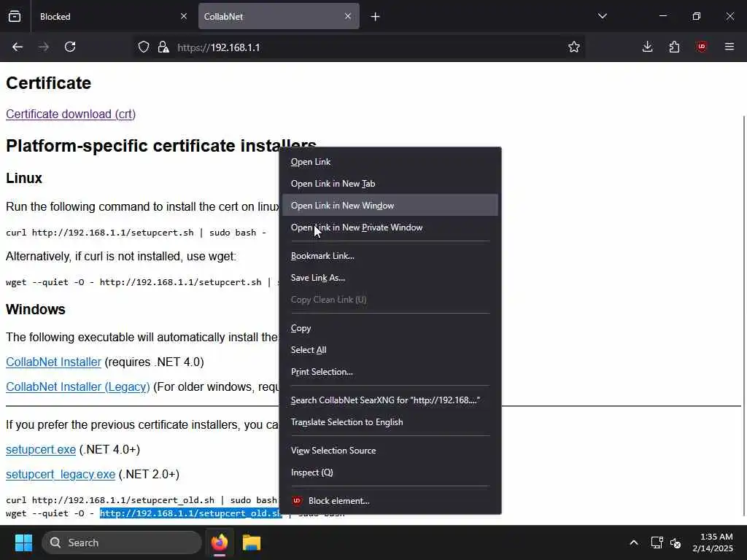Screen dimensions: 747x560
Task: Reload the current page
Action: (70, 47)
